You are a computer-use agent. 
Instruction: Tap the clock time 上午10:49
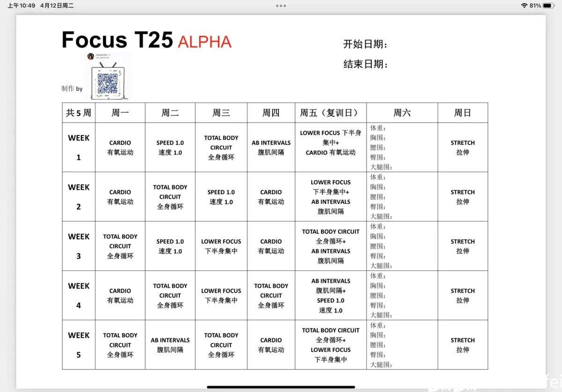pyautogui.click(x=21, y=6)
